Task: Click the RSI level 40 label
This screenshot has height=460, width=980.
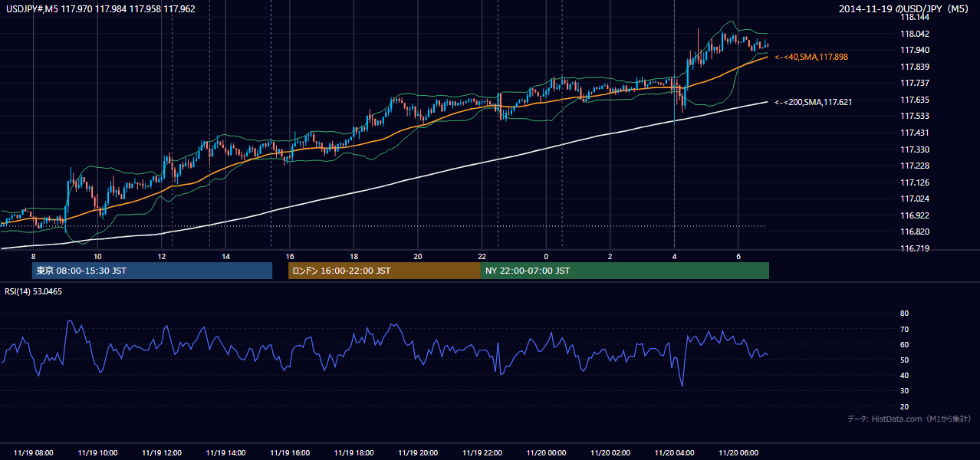Action: pos(904,375)
